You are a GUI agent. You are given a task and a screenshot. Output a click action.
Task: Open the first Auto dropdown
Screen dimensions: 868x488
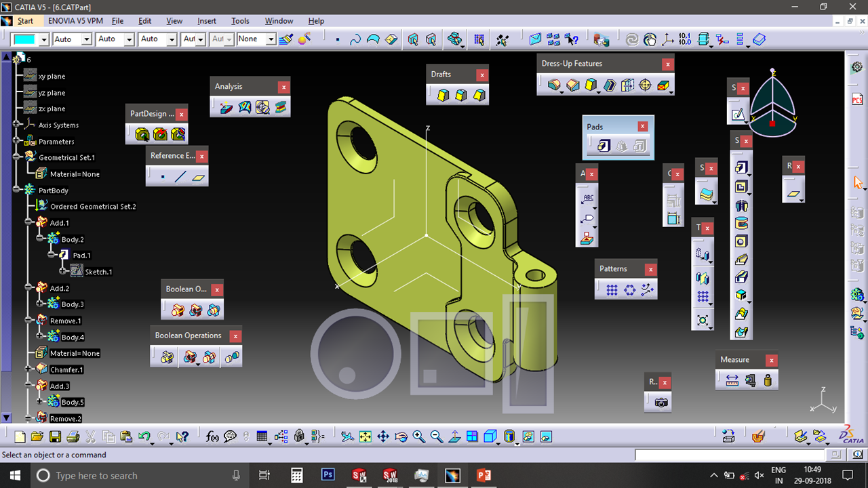[86, 39]
